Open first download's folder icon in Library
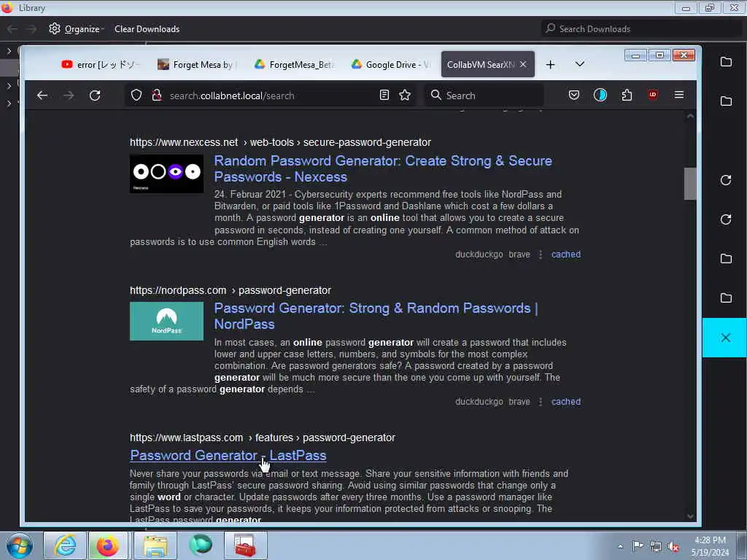747x560 pixels. point(726,61)
